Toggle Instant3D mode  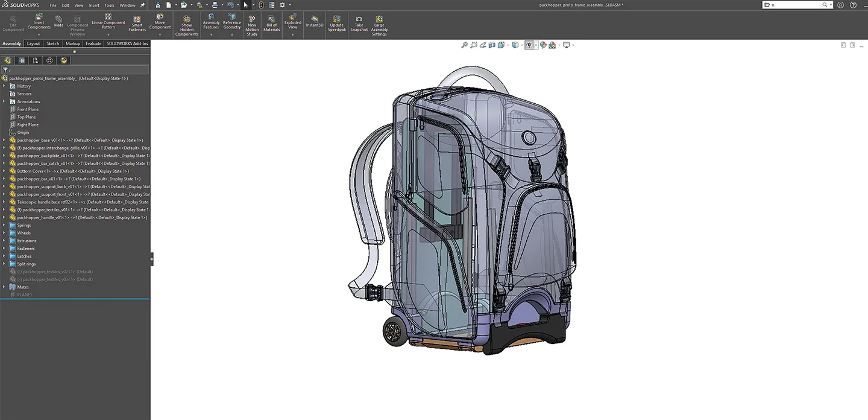click(x=315, y=22)
